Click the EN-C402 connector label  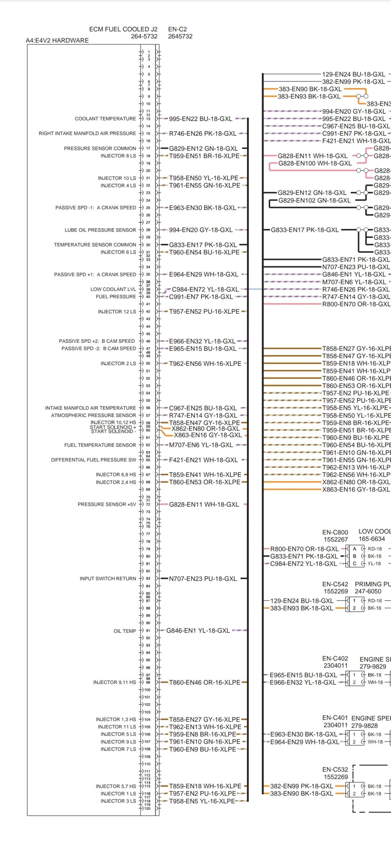[335, 658]
